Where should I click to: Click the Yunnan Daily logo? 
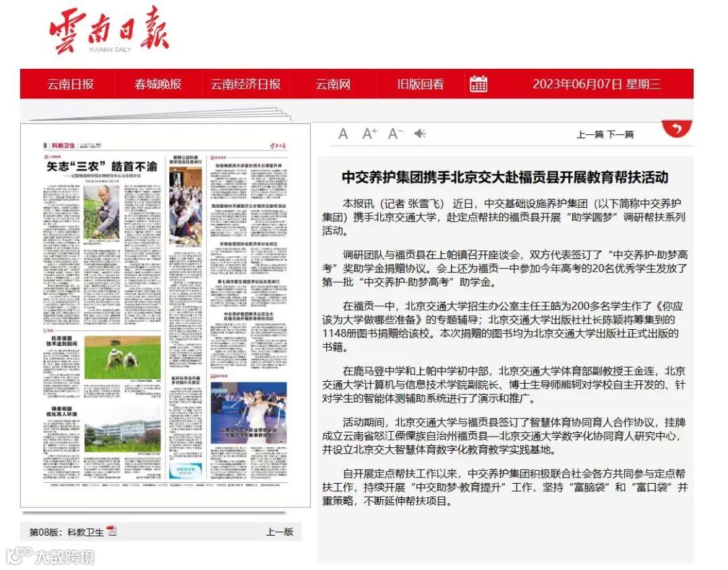tap(109, 30)
